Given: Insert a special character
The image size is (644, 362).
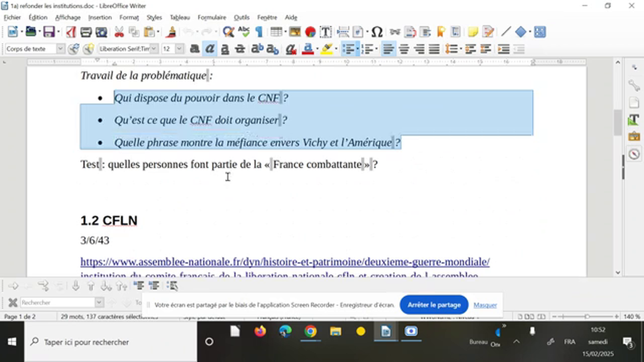Looking at the screenshot, I should tap(377, 32).
